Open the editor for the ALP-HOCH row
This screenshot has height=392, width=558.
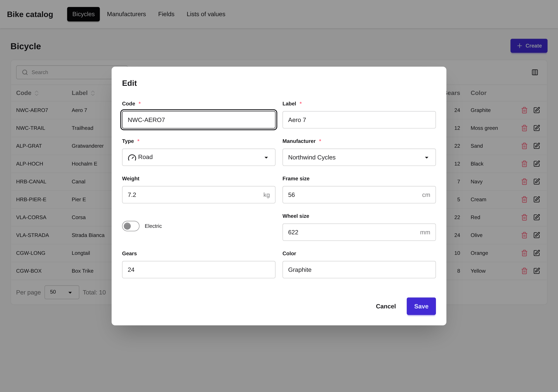tap(537, 164)
